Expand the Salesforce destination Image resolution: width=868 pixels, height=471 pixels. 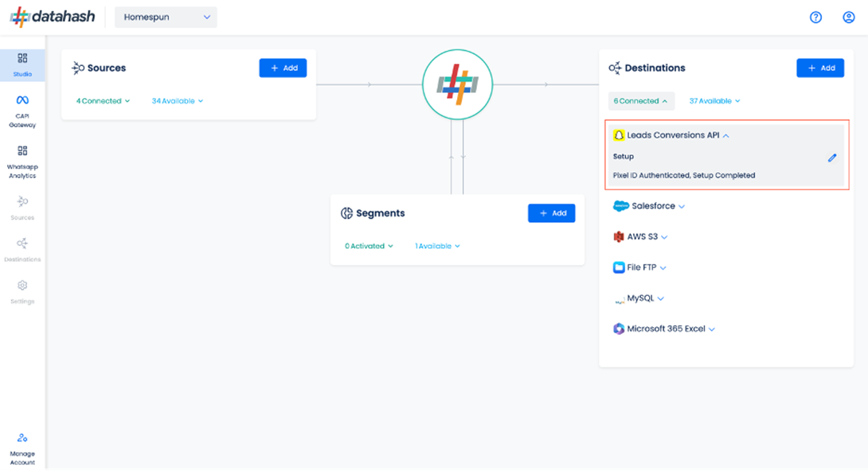pos(649,205)
